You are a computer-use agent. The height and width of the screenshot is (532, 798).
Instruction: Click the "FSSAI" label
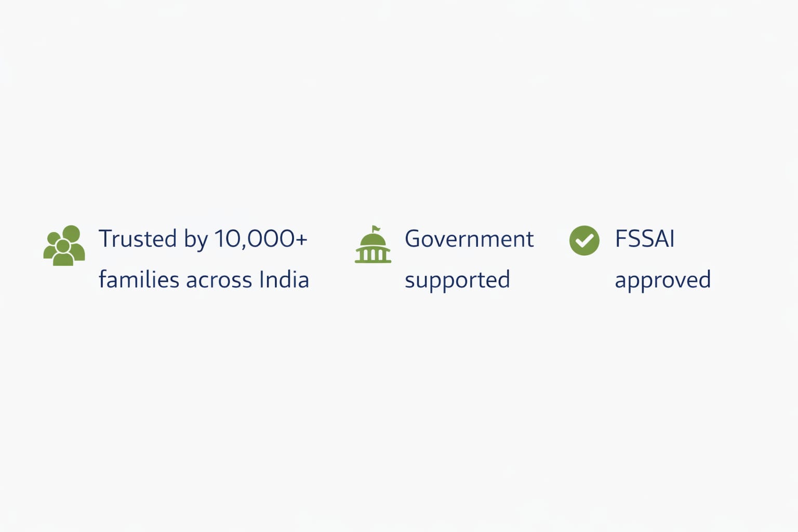click(x=644, y=239)
